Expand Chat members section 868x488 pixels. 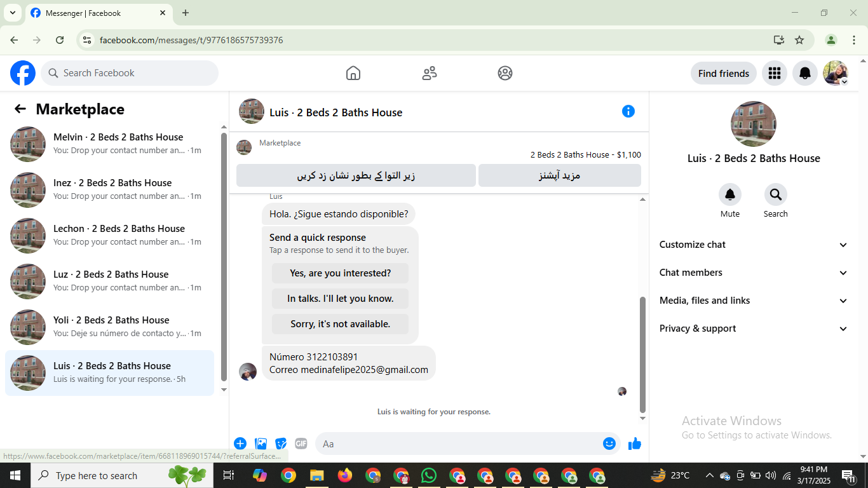pos(754,273)
